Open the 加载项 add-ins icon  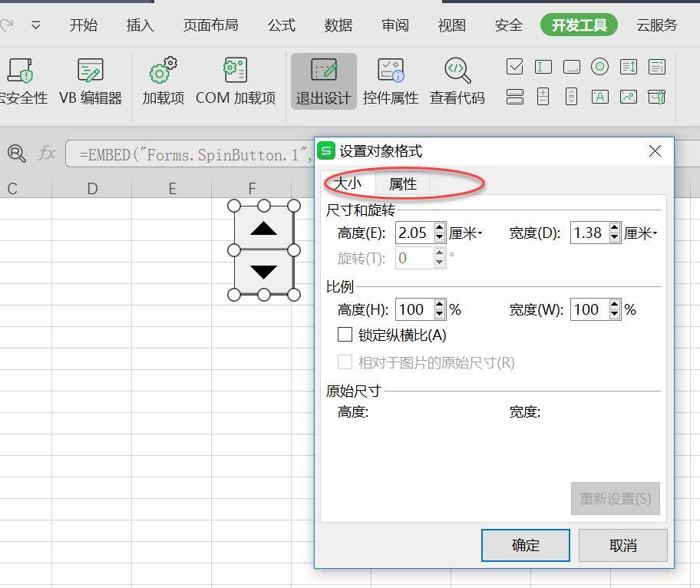pyautogui.click(x=163, y=81)
